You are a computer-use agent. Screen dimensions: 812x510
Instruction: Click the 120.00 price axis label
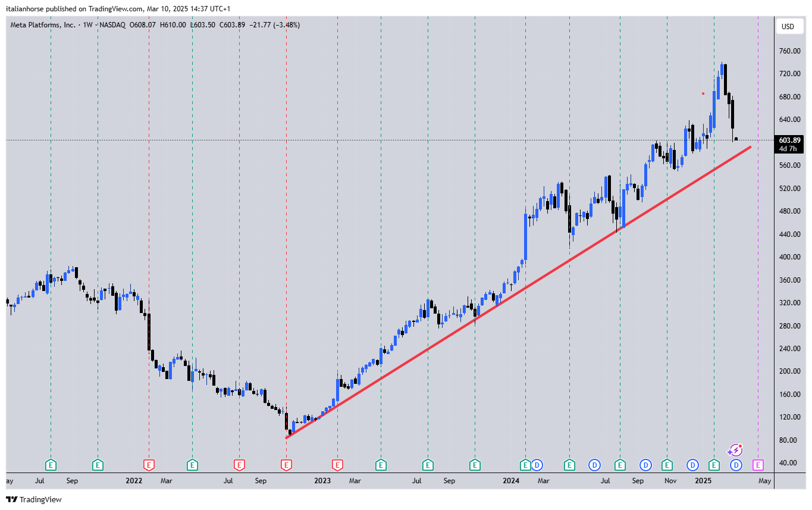(x=789, y=417)
